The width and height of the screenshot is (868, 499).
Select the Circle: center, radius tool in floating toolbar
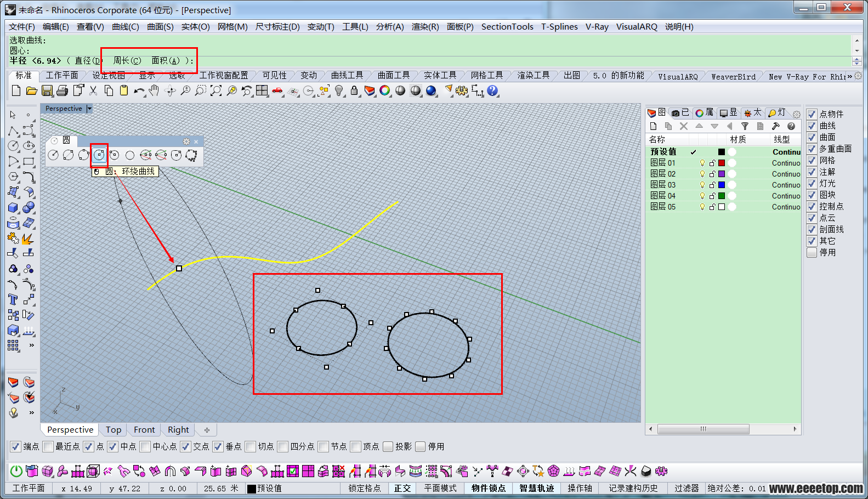[53, 155]
